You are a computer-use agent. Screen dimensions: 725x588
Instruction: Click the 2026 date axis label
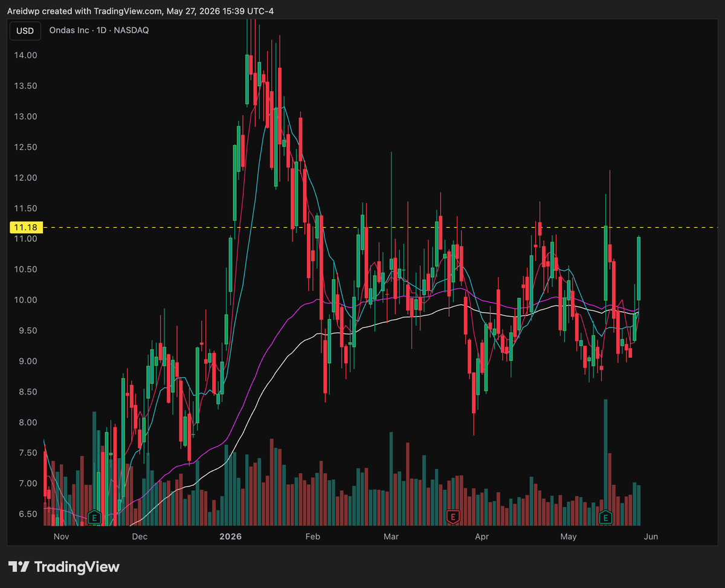click(x=230, y=537)
